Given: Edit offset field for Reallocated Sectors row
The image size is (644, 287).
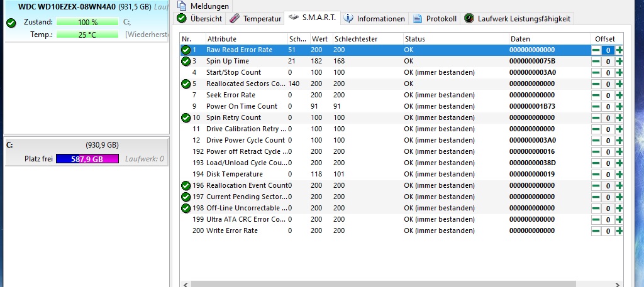Looking at the screenshot, I should click(608, 84).
